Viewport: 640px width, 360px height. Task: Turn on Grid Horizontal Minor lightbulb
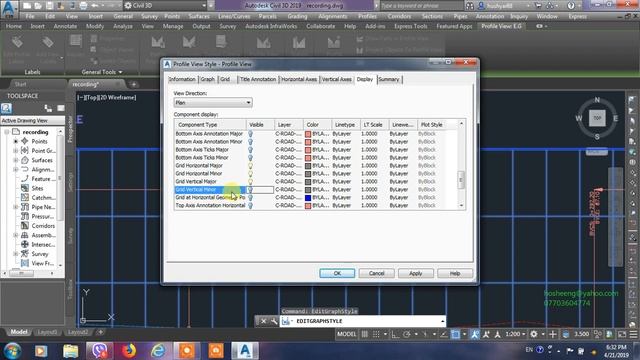(250, 173)
